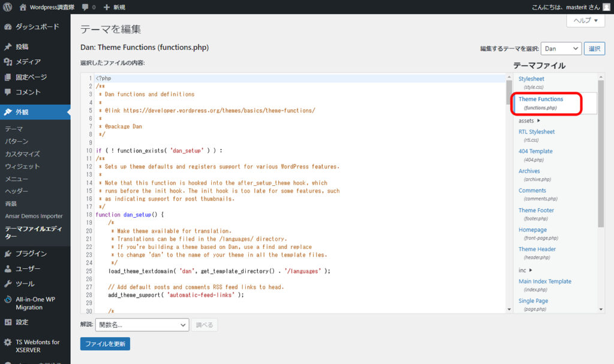Screen dimensions: 614x364
Task: Click the ツール tools wrench icon
Action: 8,284
